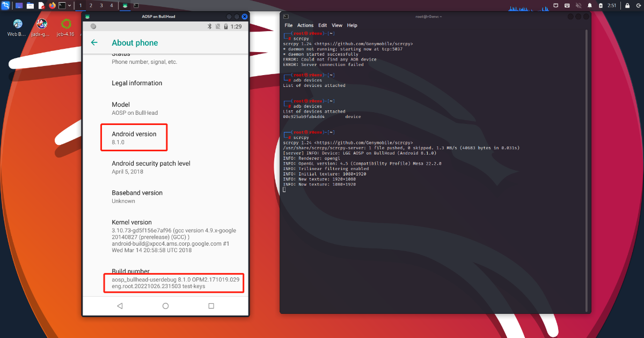
Task: Click the Bluetooth icon in phone status bar
Action: coord(210,26)
